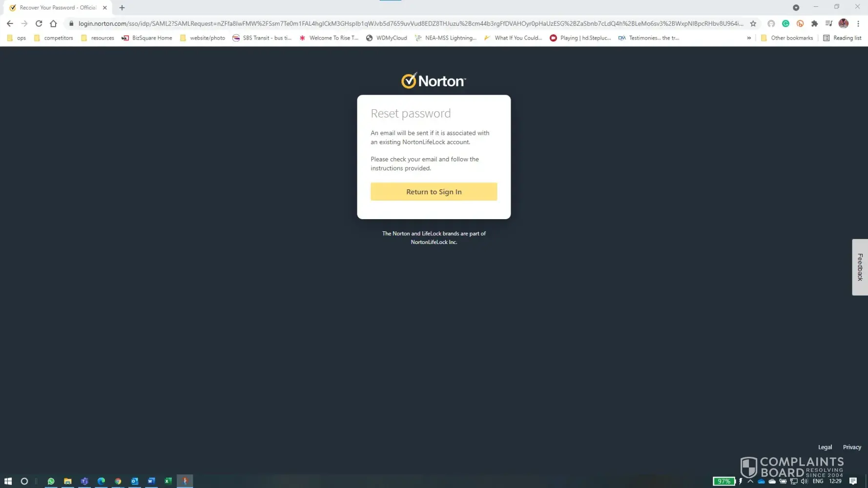Open Cortana search circle in taskbar
The image size is (868, 488).
(x=24, y=481)
